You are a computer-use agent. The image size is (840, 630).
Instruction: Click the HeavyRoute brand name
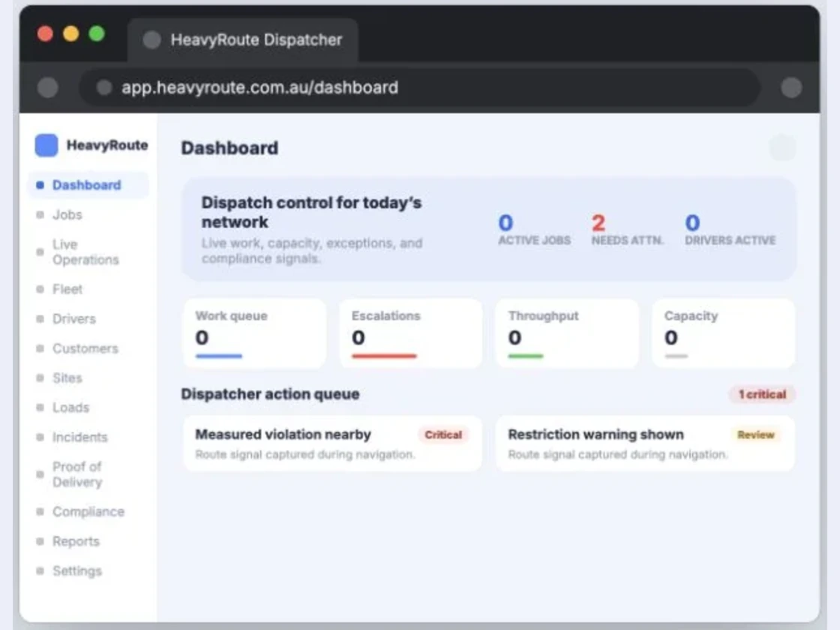point(107,145)
